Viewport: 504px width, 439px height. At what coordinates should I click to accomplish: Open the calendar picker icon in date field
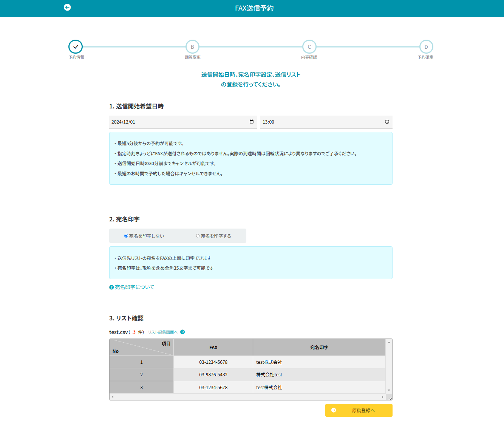(x=252, y=122)
